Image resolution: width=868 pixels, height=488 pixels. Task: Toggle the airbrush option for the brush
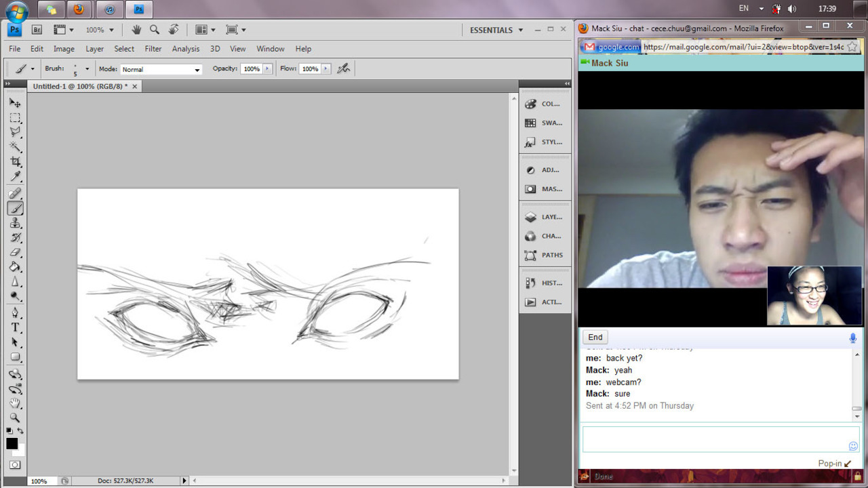click(x=344, y=68)
